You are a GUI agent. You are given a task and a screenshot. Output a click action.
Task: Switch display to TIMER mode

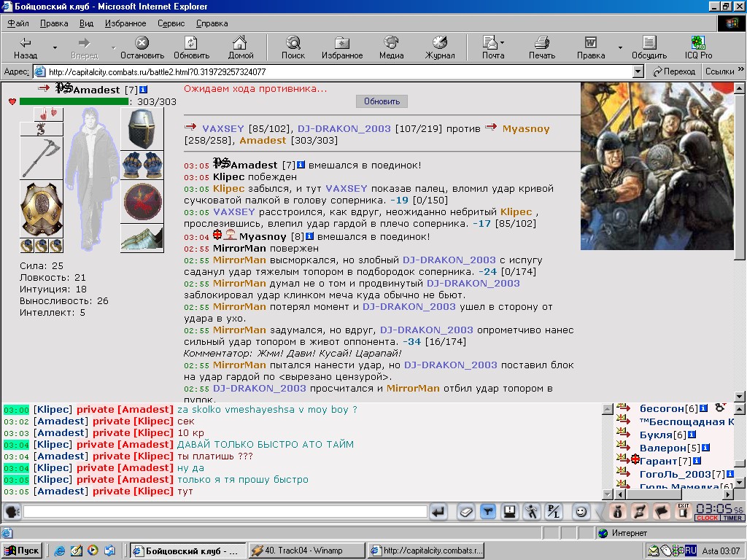pyautogui.click(x=732, y=518)
